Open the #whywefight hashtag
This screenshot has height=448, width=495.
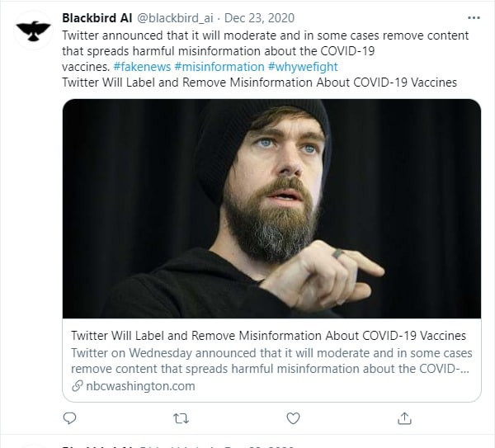pos(302,66)
